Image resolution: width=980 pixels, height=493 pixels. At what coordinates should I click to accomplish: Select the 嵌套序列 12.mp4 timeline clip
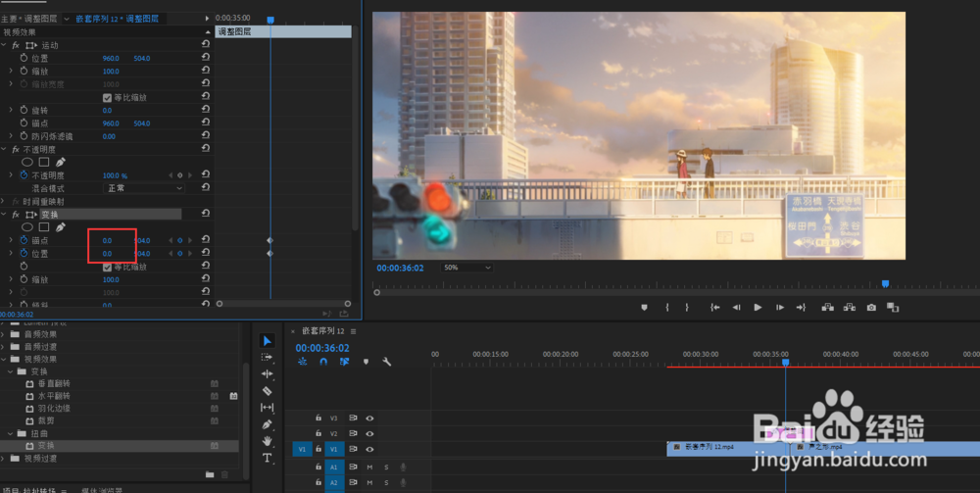pos(729,448)
